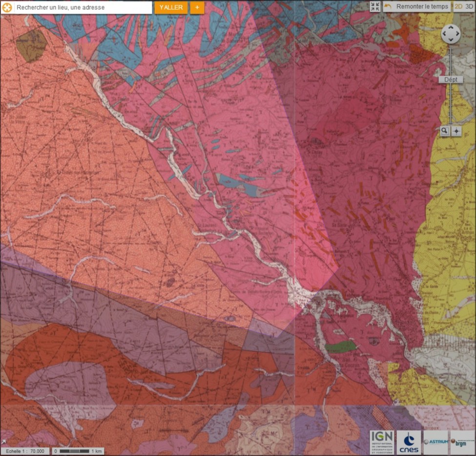Click the CNES logo
The height and width of the screenshot is (456, 476).
click(x=408, y=442)
